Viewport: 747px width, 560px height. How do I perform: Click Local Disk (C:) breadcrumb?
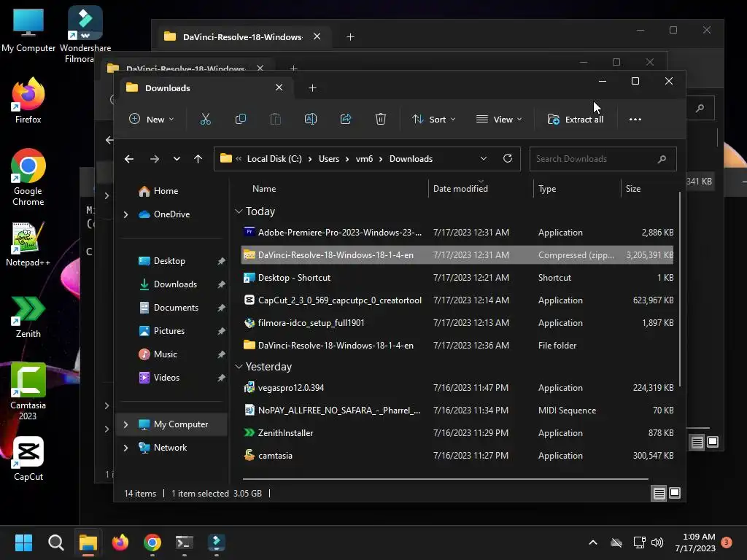[x=274, y=158]
